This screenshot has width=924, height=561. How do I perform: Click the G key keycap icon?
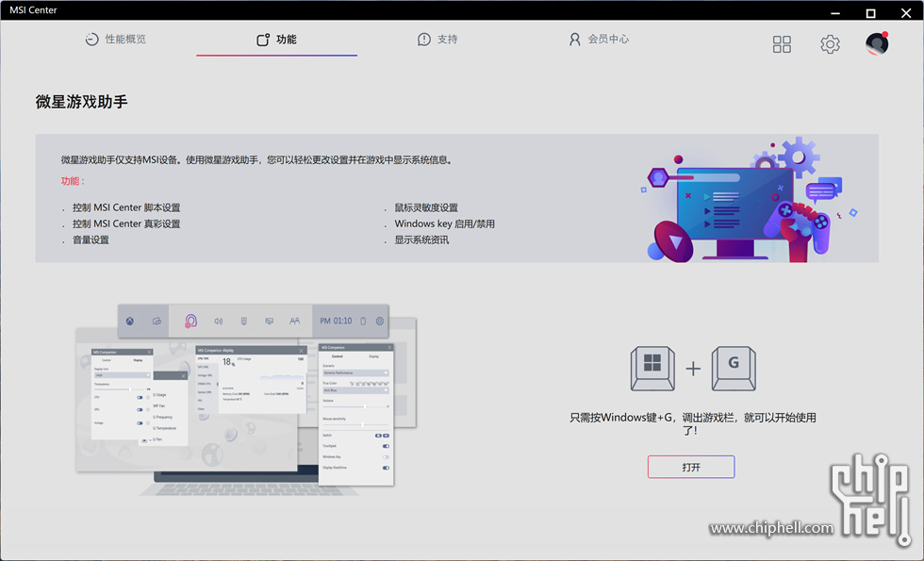click(734, 369)
